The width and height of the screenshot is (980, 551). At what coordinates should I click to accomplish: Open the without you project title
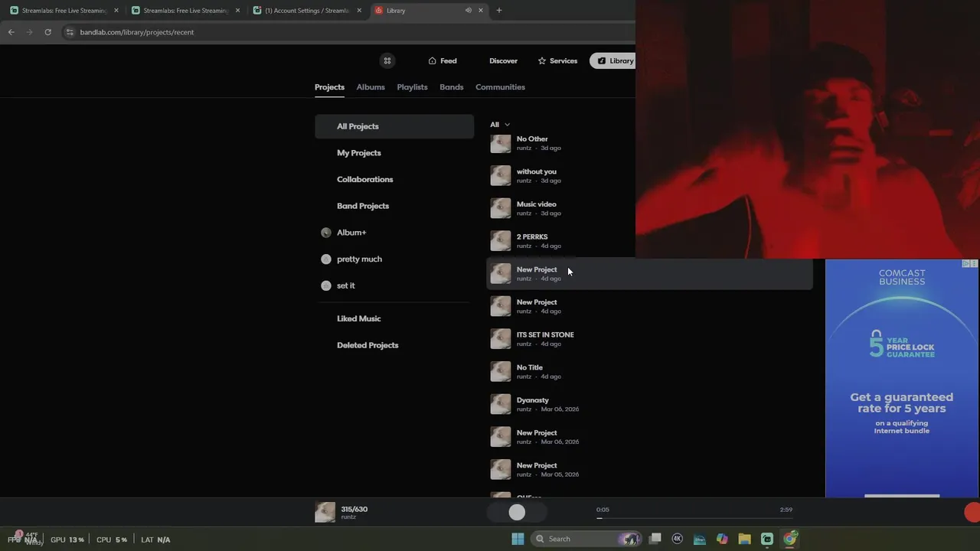click(x=536, y=171)
